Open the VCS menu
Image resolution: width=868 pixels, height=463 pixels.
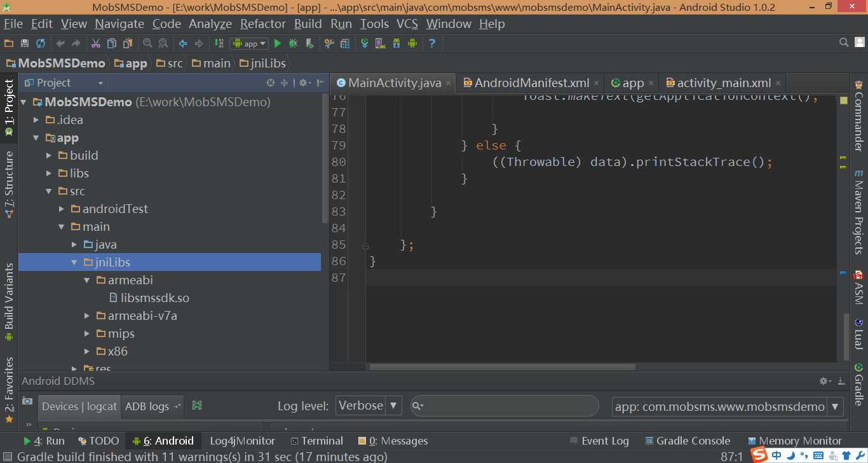tap(407, 24)
